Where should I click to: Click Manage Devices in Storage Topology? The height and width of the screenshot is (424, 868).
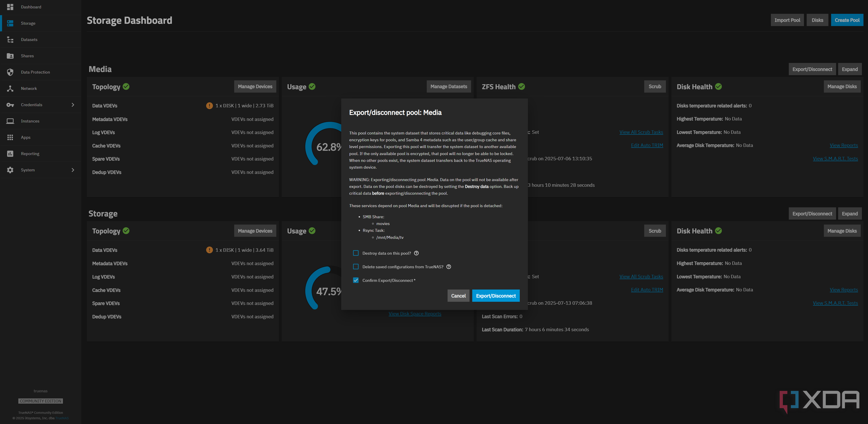(255, 231)
